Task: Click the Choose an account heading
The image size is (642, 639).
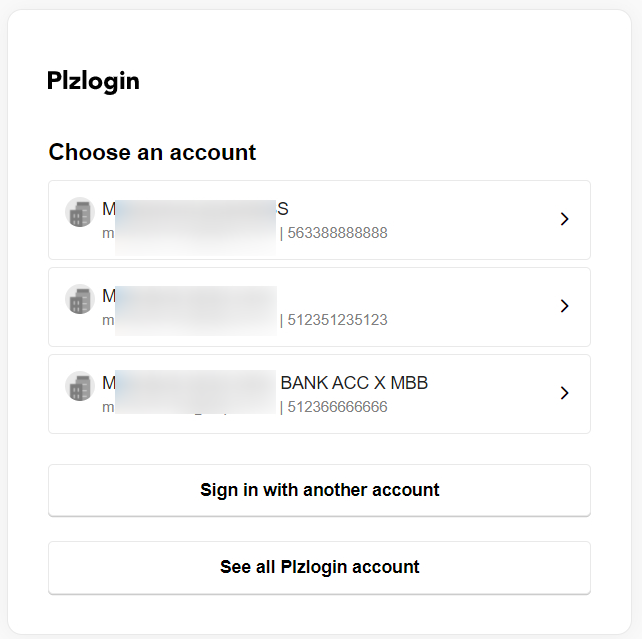Action: click(x=152, y=152)
